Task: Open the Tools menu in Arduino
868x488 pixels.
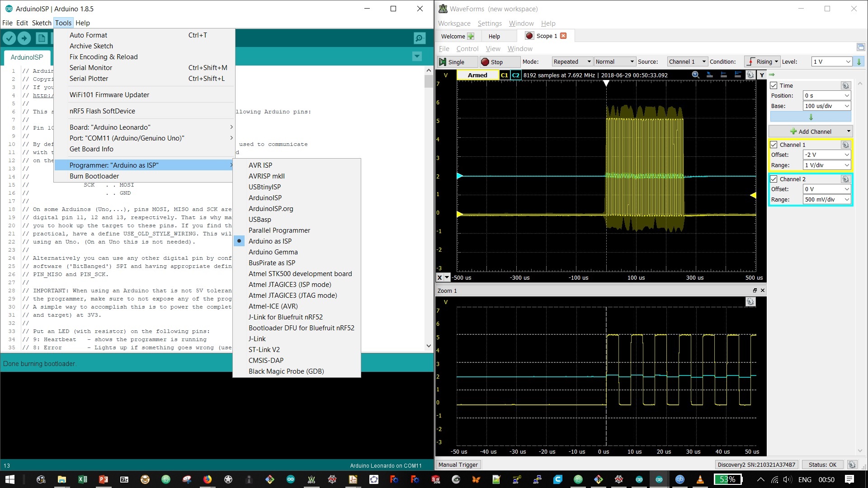Action: pyautogui.click(x=63, y=23)
